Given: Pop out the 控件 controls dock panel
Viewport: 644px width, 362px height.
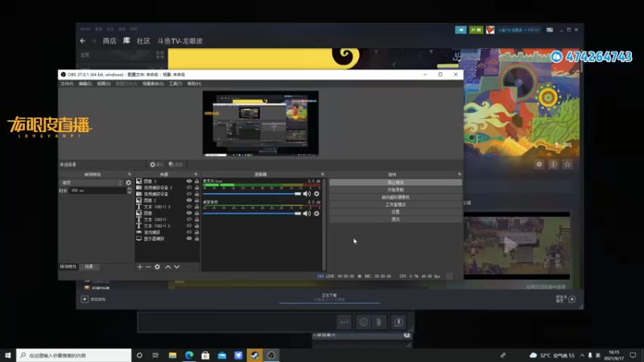Looking at the screenshot, I should 459,175.
